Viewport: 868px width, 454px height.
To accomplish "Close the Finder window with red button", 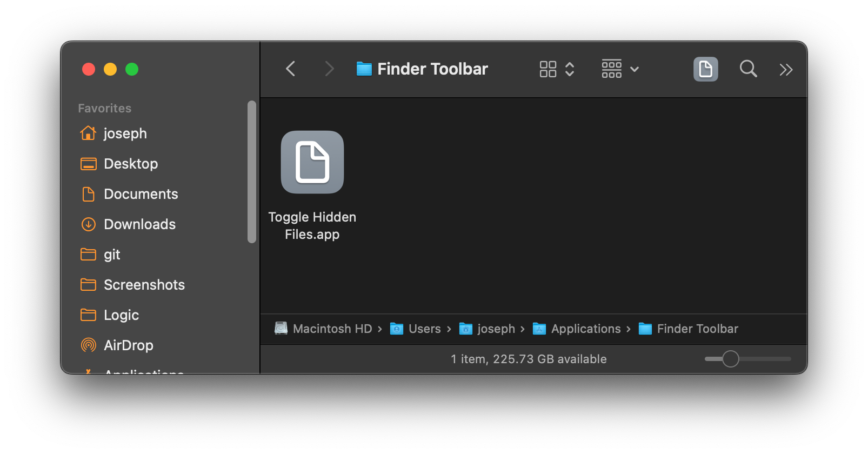I will [x=89, y=69].
